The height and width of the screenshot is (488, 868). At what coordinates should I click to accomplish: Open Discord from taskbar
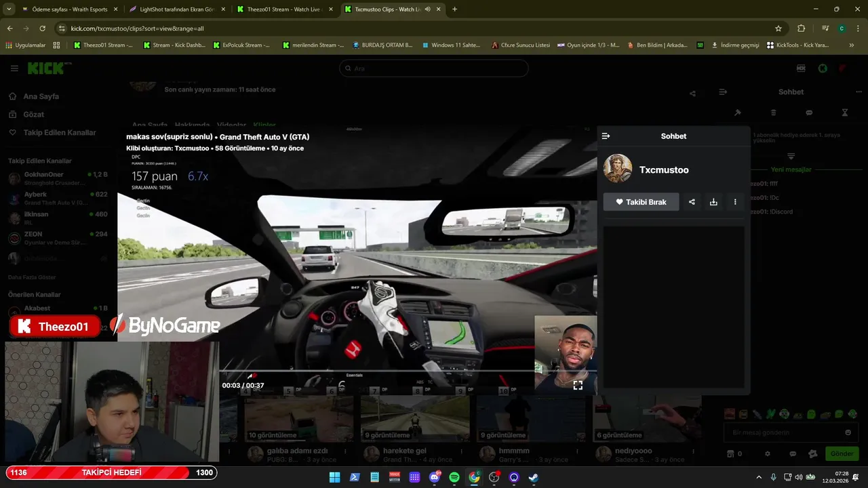(x=435, y=477)
